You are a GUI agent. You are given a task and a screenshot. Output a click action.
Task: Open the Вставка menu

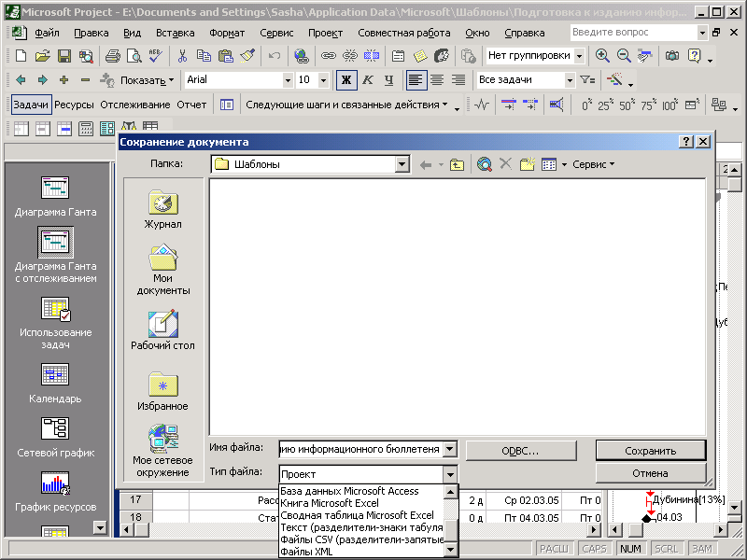(175, 33)
